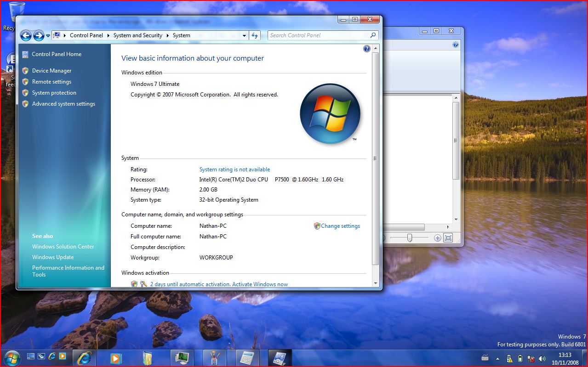Screen dimensions: 588x367
Task: Click the System breadcrumb segment
Action: tap(182, 35)
